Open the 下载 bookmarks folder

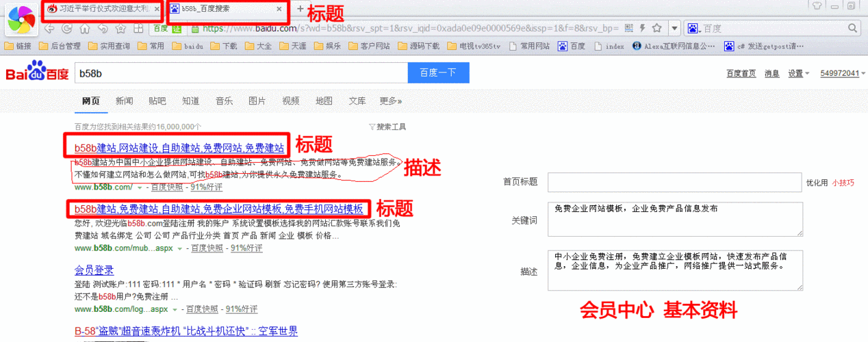(223, 47)
